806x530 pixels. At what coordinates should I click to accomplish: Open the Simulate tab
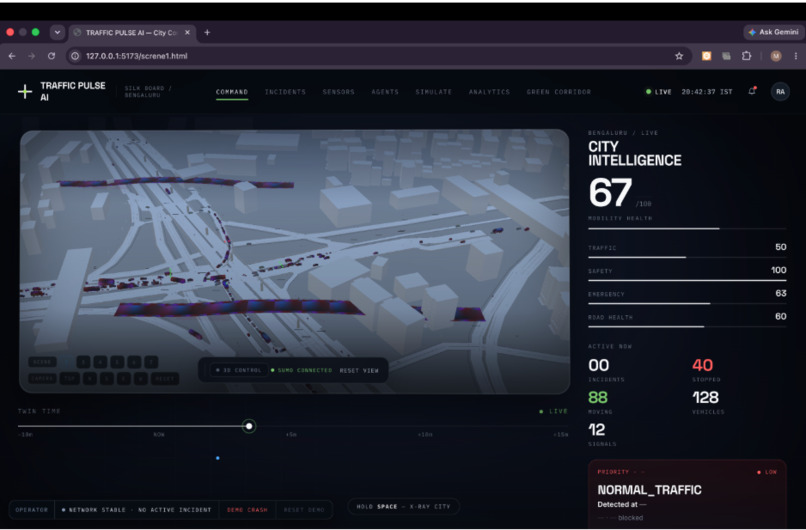point(434,92)
